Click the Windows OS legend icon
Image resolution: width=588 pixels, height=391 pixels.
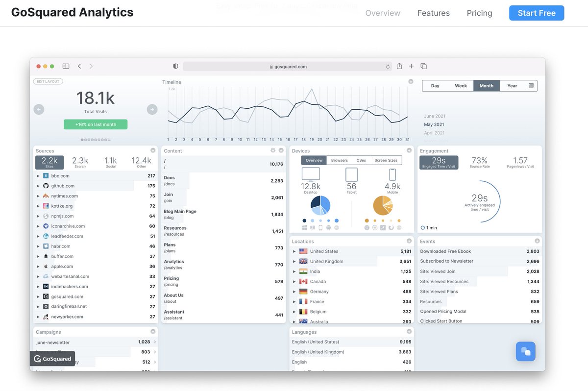pos(305,228)
